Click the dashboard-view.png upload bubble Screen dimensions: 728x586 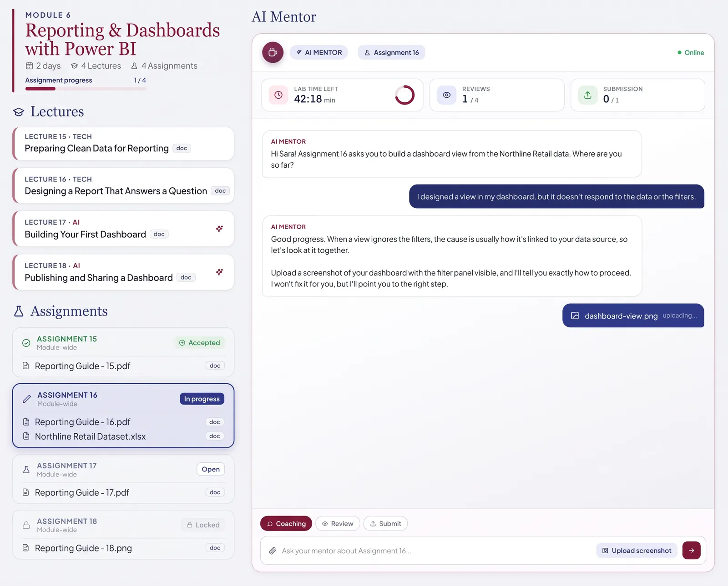[633, 316]
